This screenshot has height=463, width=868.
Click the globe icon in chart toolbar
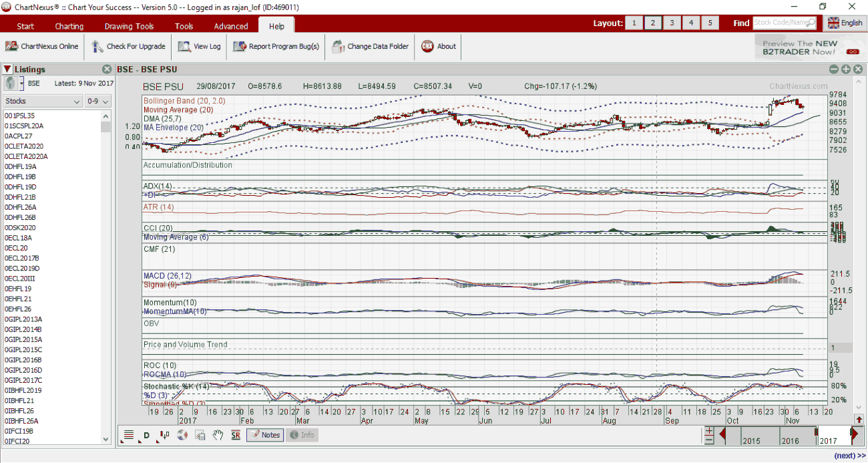[x=182, y=435]
